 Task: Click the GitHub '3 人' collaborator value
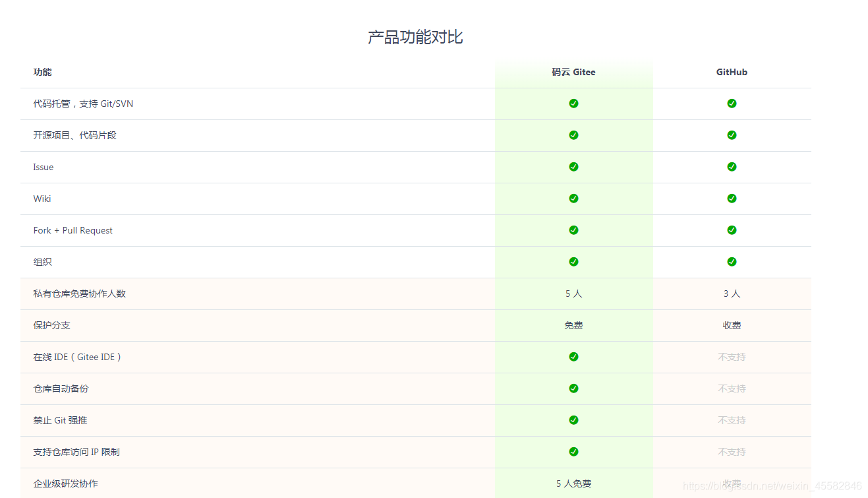pyautogui.click(x=732, y=294)
